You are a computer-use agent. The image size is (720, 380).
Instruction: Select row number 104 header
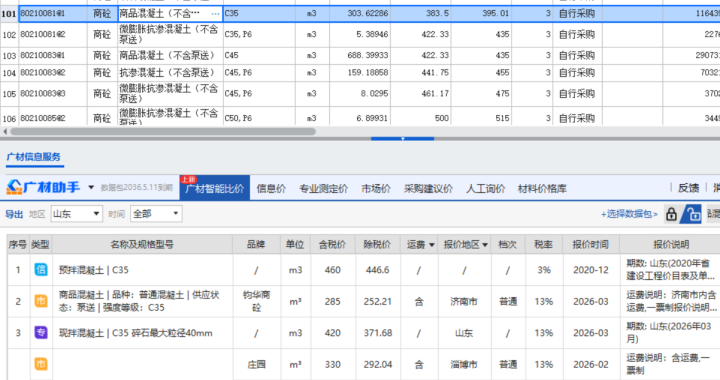pyautogui.click(x=9, y=73)
